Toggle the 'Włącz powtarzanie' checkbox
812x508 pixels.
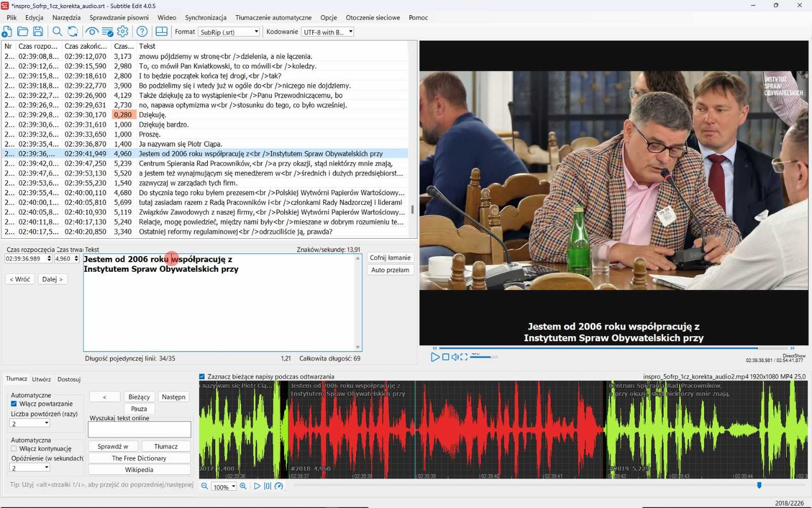pyautogui.click(x=14, y=404)
